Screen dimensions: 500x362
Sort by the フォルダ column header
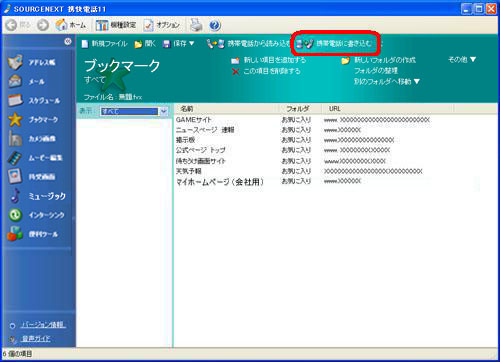click(300, 109)
